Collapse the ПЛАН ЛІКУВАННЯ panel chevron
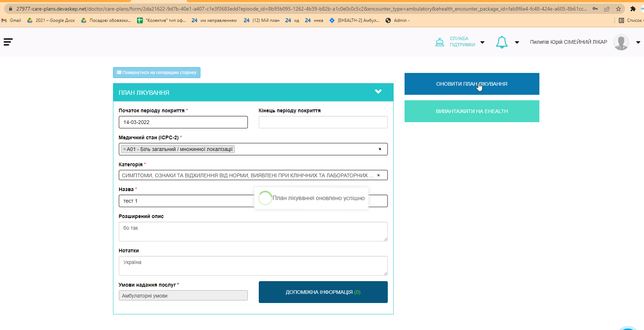Image resolution: width=644 pixels, height=330 pixels. pos(378,92)
